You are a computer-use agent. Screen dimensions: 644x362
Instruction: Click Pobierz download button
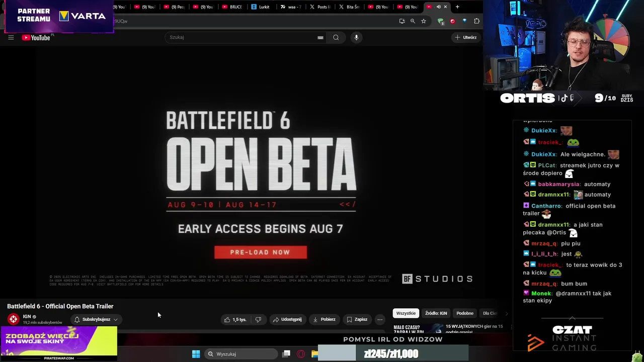pyautogui.click(x=324, y=319)
